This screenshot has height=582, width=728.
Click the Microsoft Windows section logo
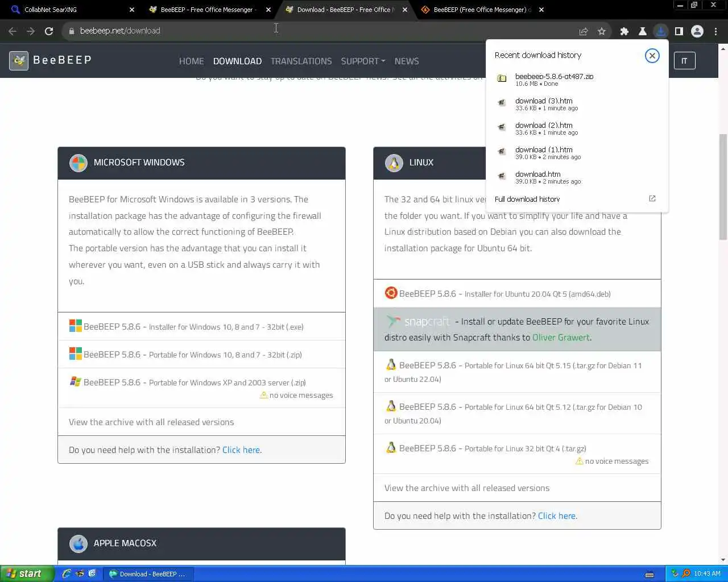point(78,163)
